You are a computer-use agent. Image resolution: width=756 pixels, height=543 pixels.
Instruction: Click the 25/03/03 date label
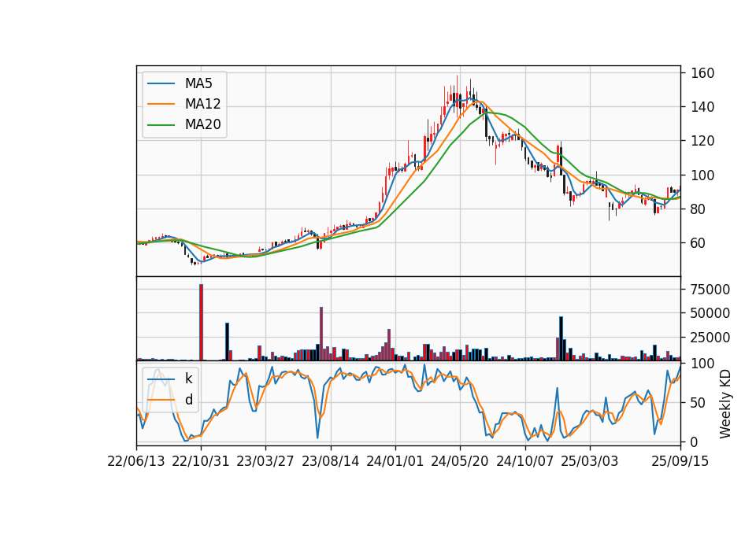[589, 461]
